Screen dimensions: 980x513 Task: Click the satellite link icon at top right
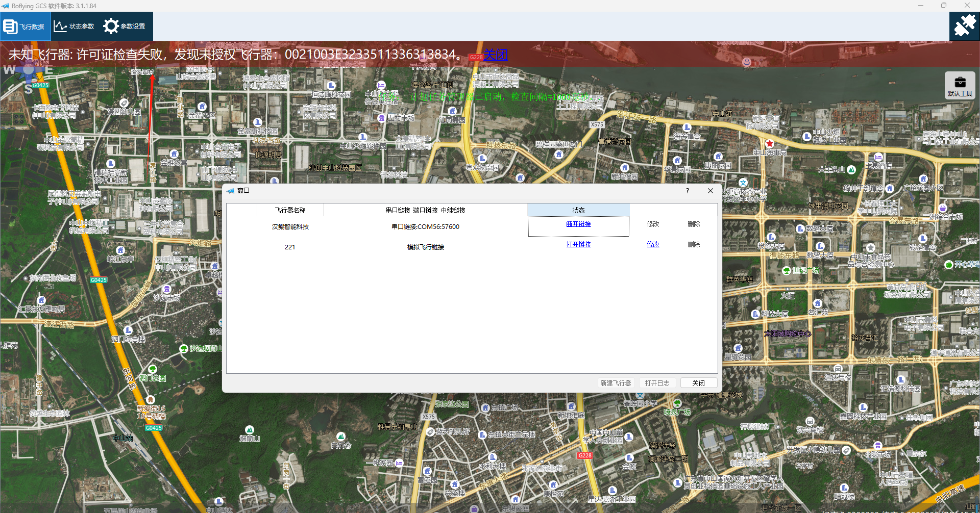click(x=964, y=25)
